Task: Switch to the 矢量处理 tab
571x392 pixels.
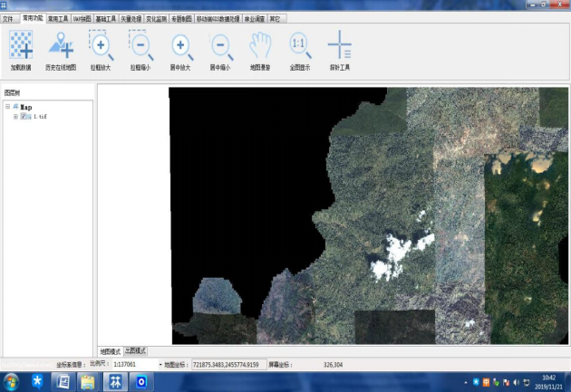Action: tap(131, 17)
